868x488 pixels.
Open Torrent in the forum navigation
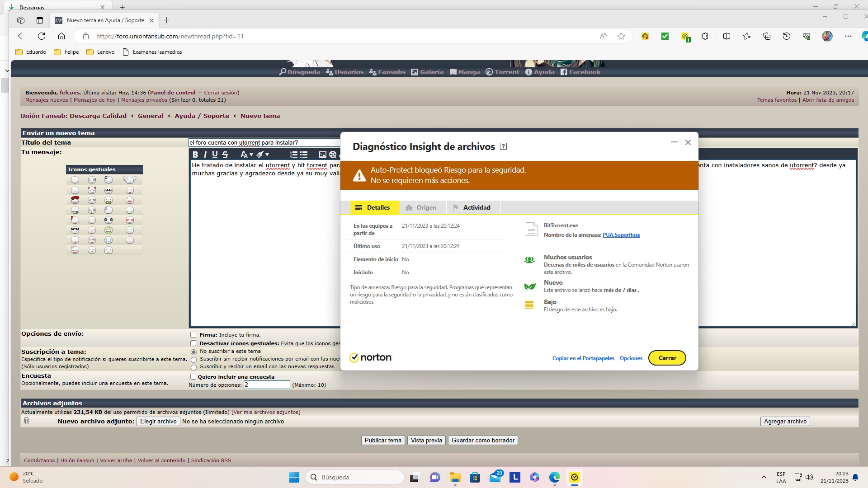click(x=502, y=72)
